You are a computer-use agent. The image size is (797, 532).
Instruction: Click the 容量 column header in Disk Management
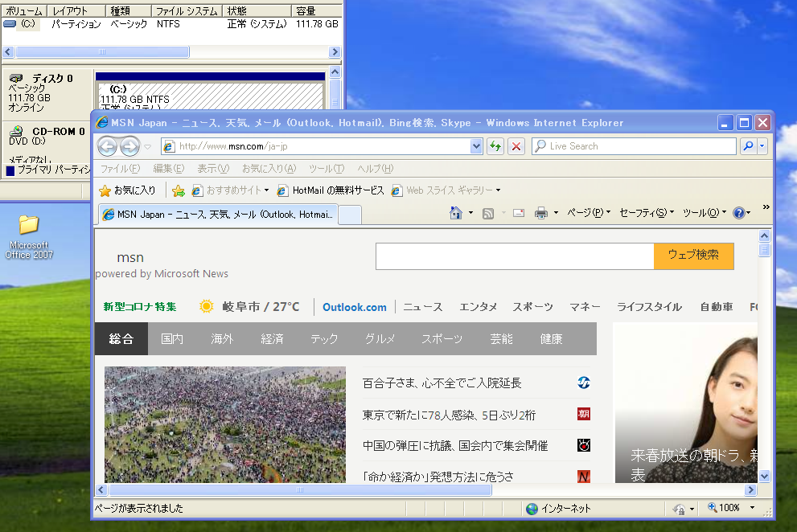(316, 10)
